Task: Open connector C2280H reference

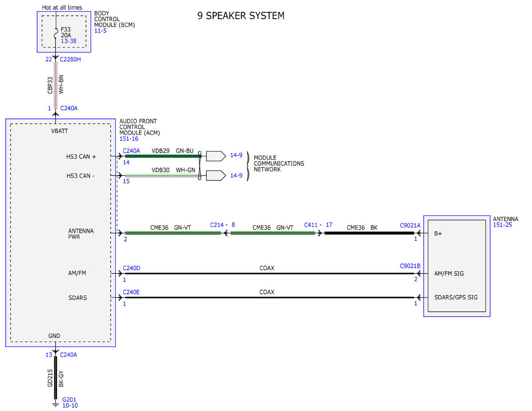Action: [70, 59]
